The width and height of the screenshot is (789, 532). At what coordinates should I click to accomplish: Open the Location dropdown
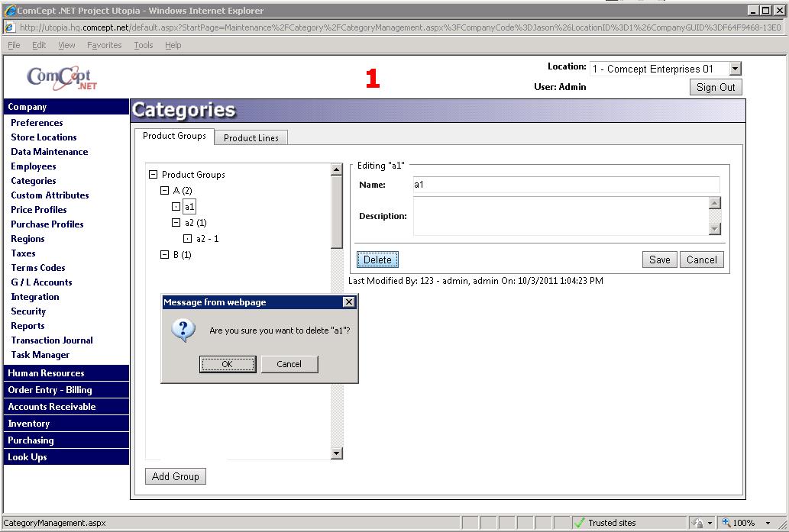[x=735, y=69]
